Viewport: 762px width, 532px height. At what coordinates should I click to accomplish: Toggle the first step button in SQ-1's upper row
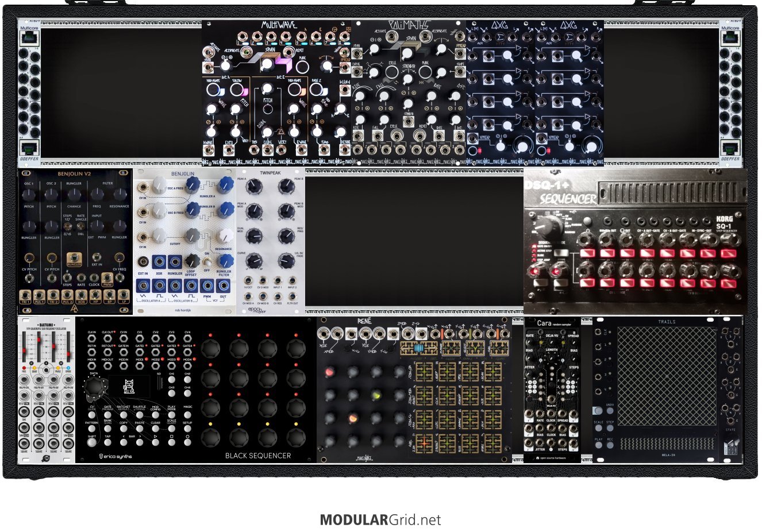pos(588,253)
